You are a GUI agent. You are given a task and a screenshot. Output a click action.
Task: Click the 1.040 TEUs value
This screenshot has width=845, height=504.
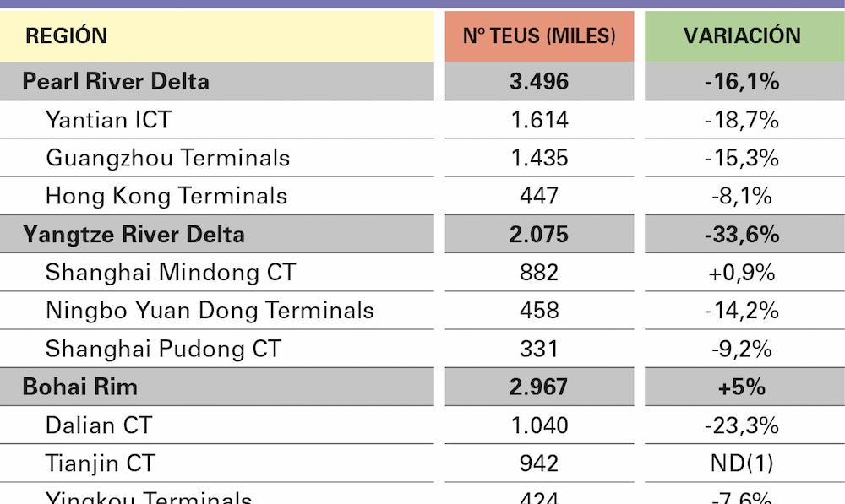(539, 425)
